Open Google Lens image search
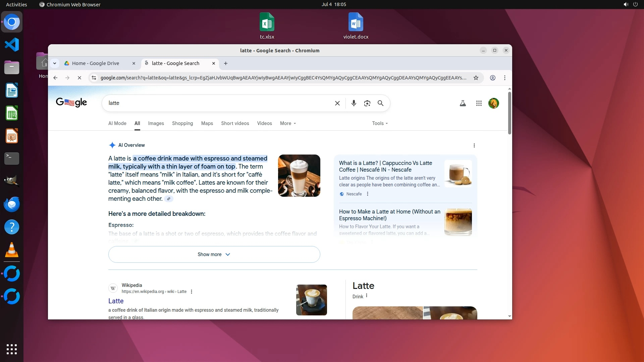The width and height of the screenshot is (644, 362). [367, 103]
